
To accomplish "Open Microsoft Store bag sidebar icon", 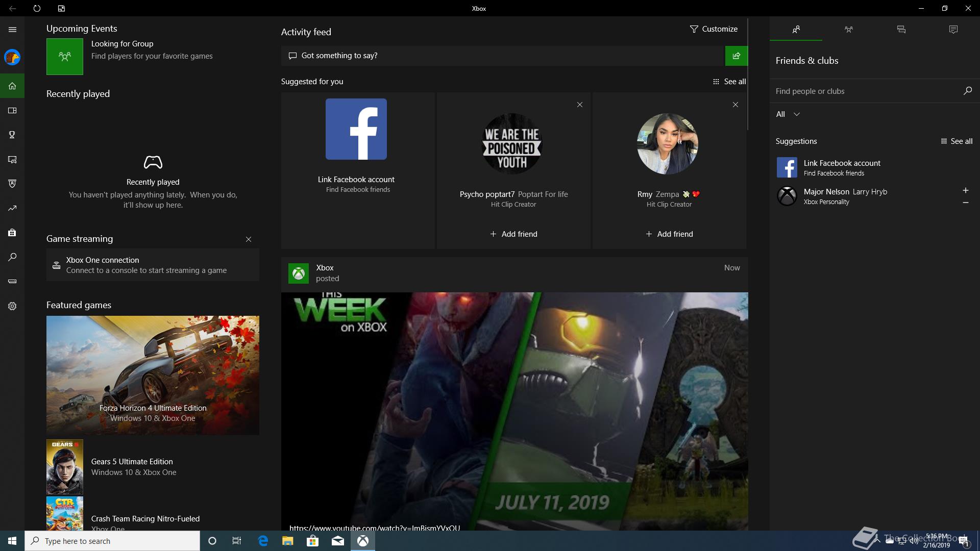I will (x=12, y=233).
